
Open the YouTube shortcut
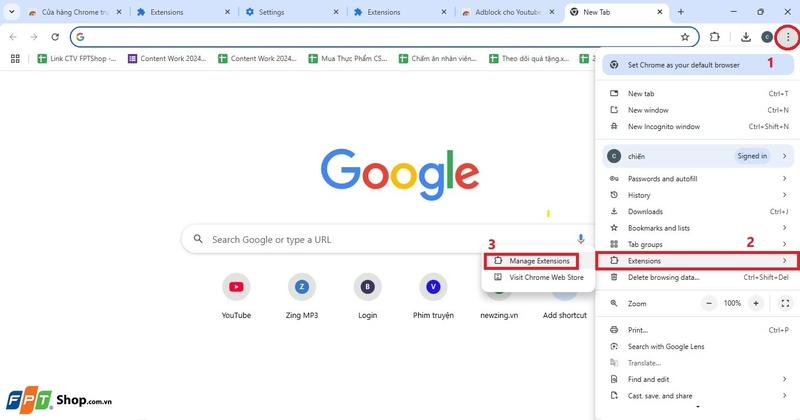236,297
